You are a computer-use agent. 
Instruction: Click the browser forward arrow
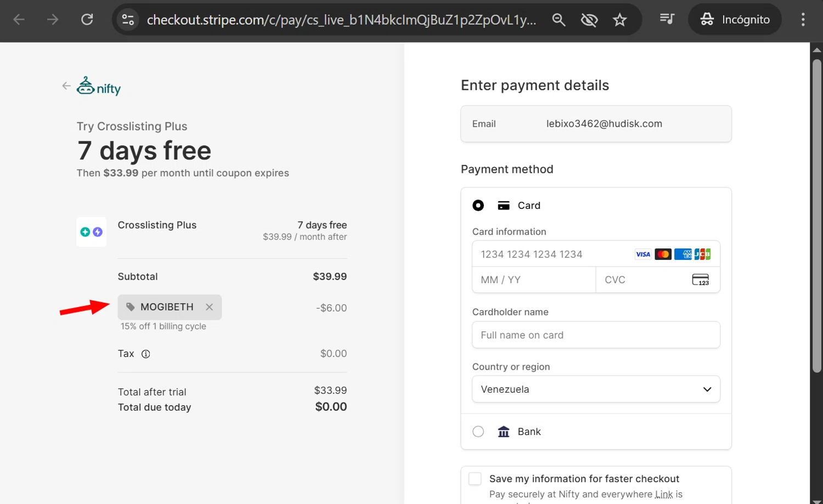point(53,20)
